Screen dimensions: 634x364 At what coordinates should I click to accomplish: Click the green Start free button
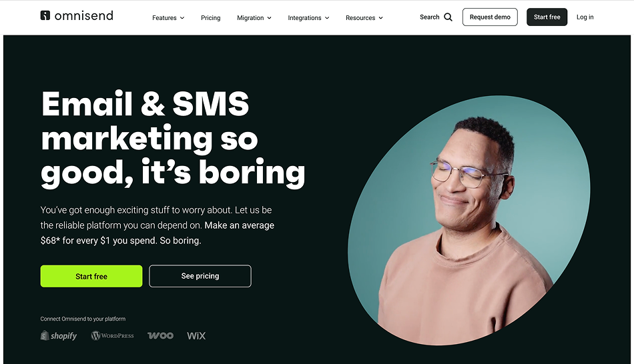[x=91, y=276]
